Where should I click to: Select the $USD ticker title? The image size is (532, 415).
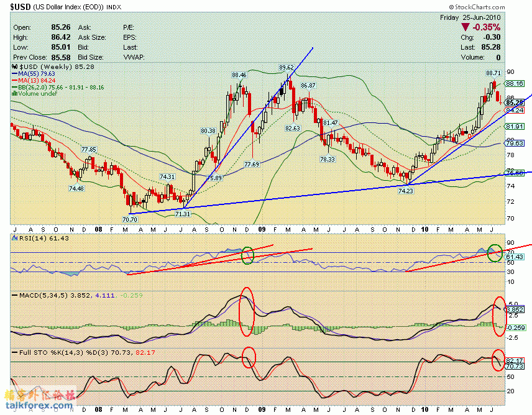pyautogui.click(x=17, y=6)
